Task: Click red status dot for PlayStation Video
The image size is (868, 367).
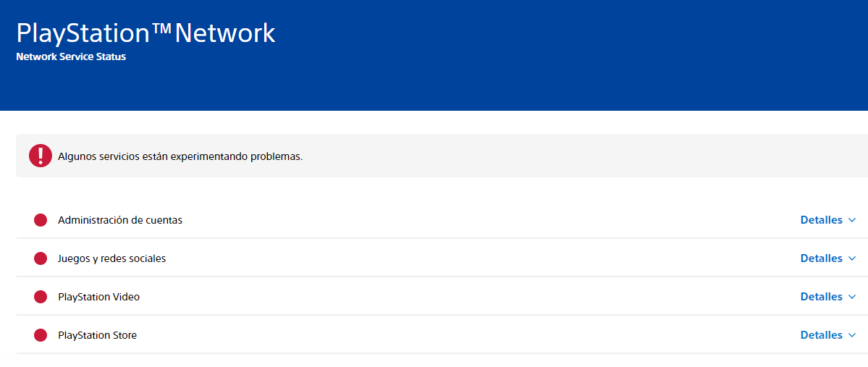Action: [x=41, y=298]
